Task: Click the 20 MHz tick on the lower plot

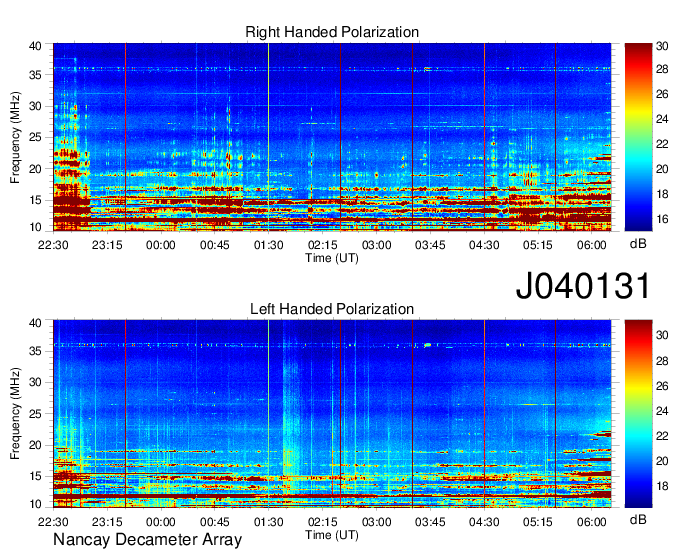Action: click(35, 445)
